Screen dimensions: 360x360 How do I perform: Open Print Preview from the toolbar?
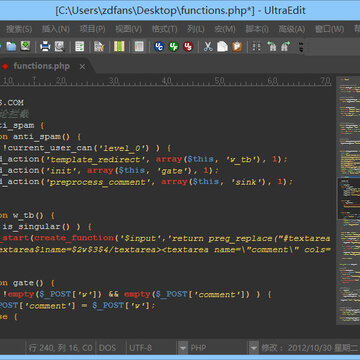(59, 46)
